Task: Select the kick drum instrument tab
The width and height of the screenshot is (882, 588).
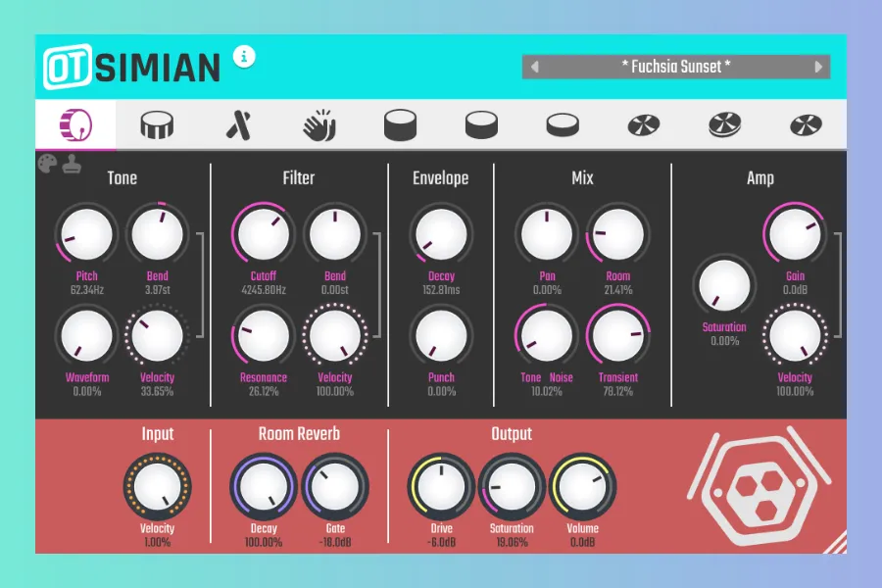Action: [x=75, y=125]
